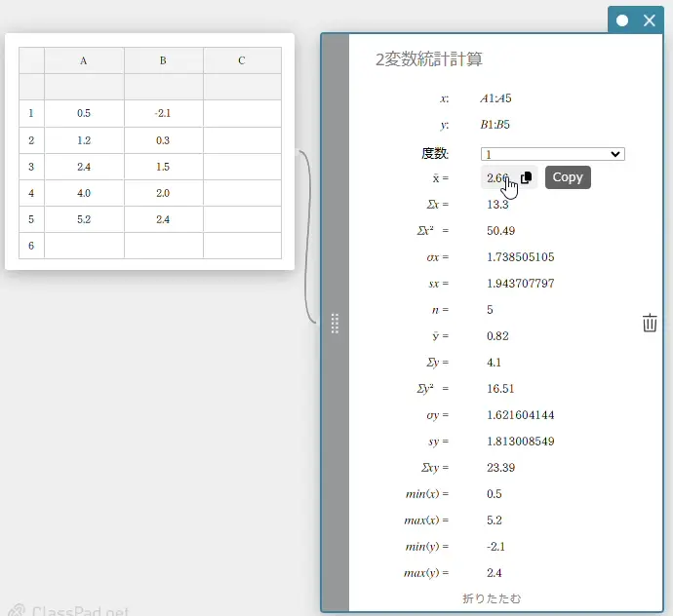Click the x range field A1:A5
The width and height of the screenshot is (673, 616).
click(495, 98)
